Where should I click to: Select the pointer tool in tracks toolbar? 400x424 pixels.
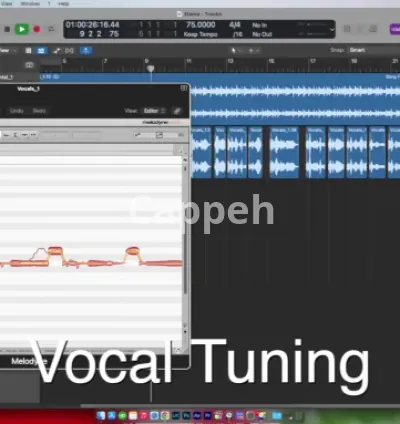[233, 50]
